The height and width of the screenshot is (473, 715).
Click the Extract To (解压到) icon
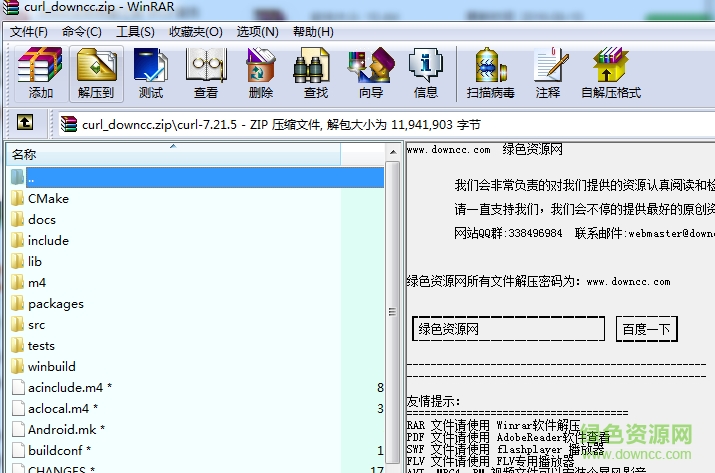tap(96, 73)
